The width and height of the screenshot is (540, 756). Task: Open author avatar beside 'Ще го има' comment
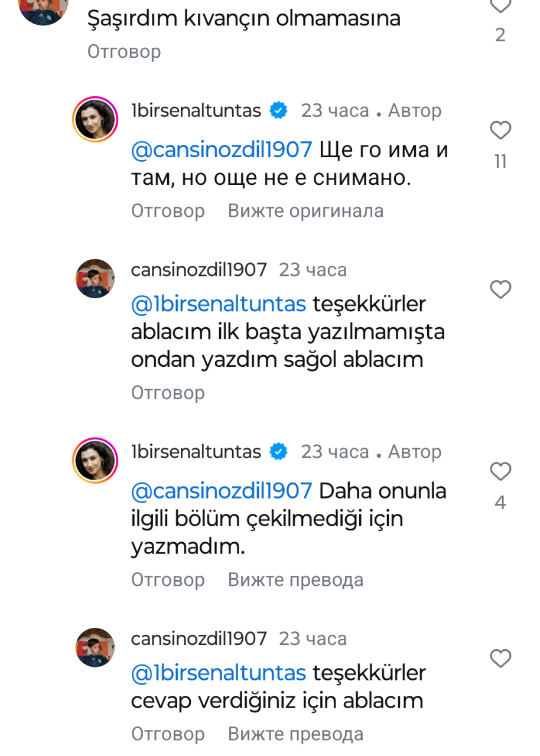95,119
